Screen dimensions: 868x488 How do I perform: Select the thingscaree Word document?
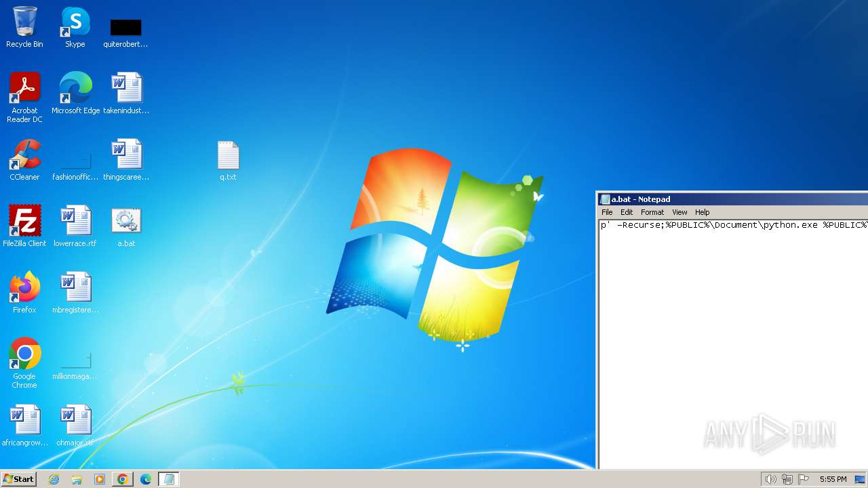pos(126,159)
